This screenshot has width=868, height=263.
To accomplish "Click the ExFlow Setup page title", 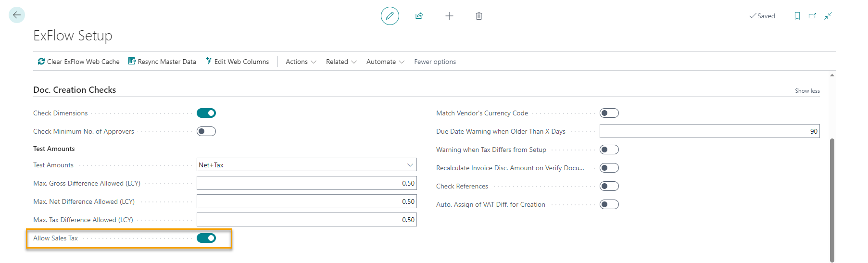I will (73, 36).
